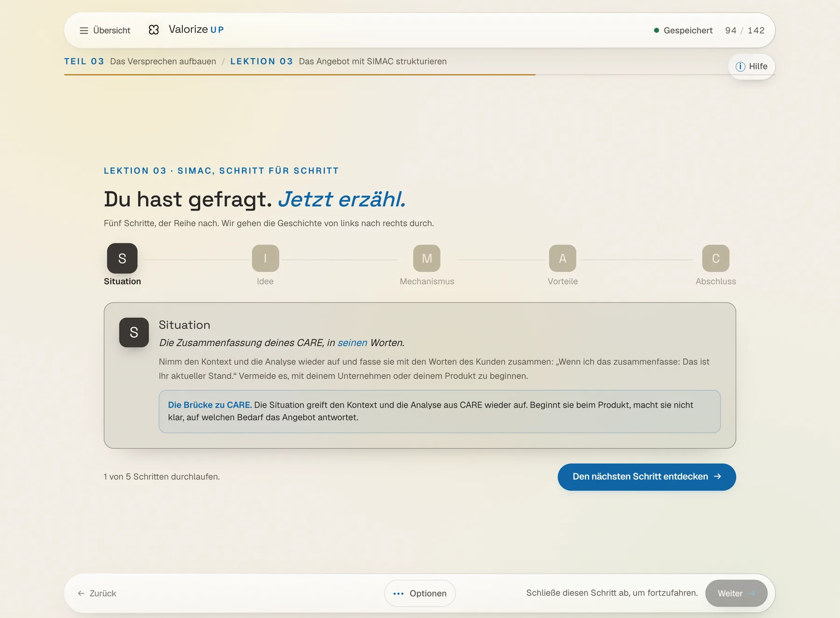This screenshot has height=618, width=840.
Task: Open the Übersicht hamburger menu
Action: click(105, 30)
